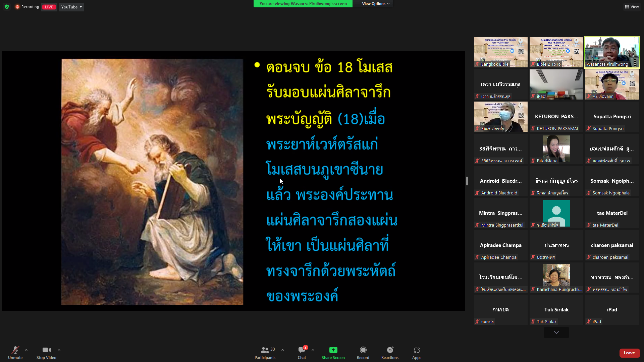This screenshot has height=362, width=644.
Task: Open the Participants panel icon
Action: coord(265,350)
